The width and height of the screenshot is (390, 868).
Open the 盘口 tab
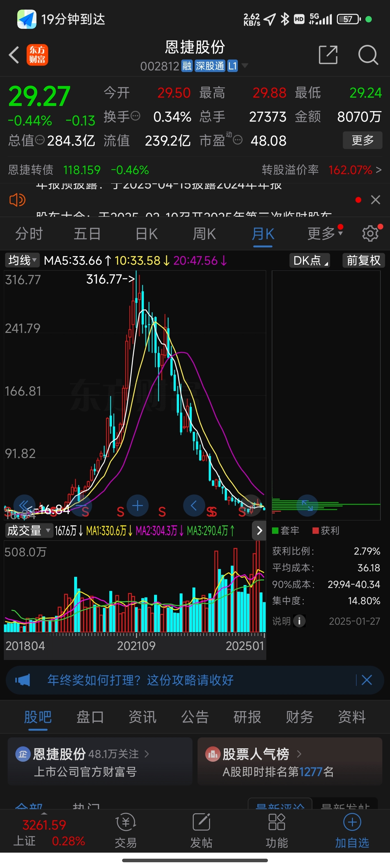(x=90, y=717)
